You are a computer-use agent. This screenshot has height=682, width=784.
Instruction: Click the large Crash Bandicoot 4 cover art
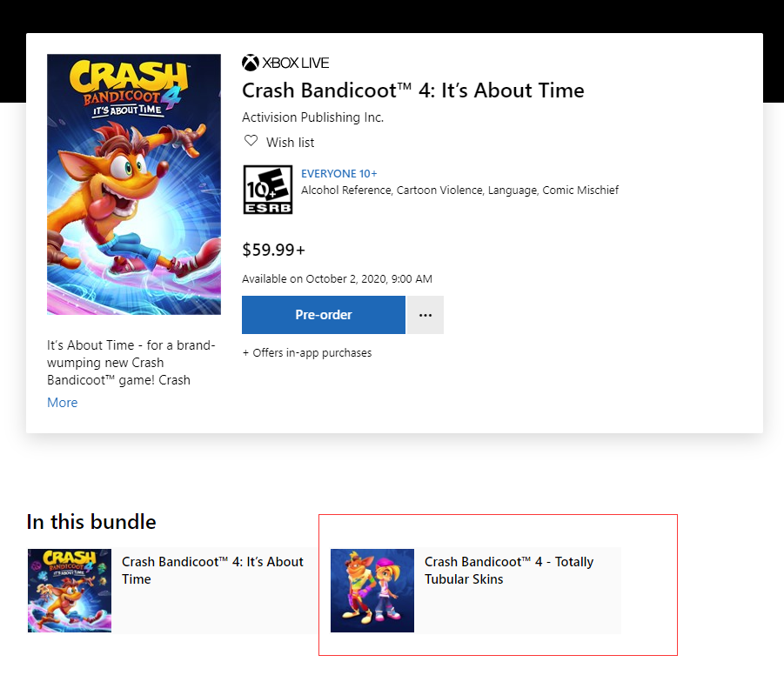pyautogui.click(x=134, y=184)
